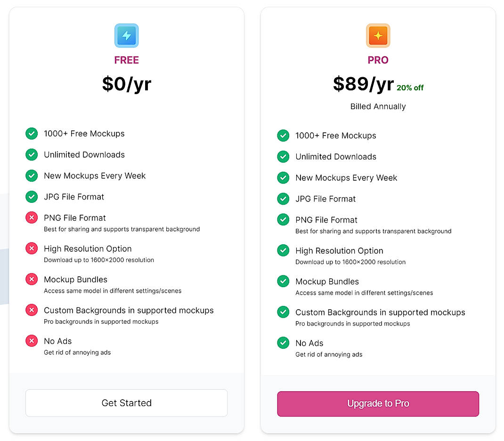Click the green check beside Unlimited Downloads
This screenshot has width=504, height=441.
pyautogui.click(x=31, y=154)
